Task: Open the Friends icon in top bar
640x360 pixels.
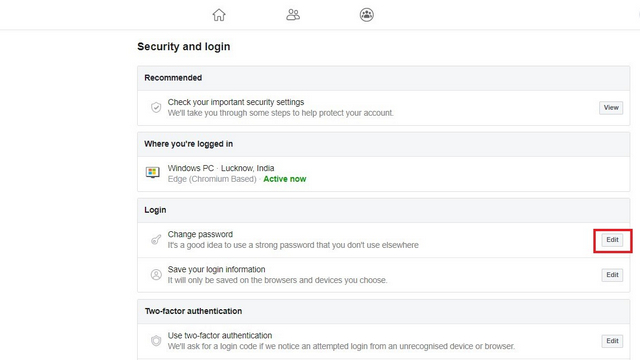Action: point(293,15)
